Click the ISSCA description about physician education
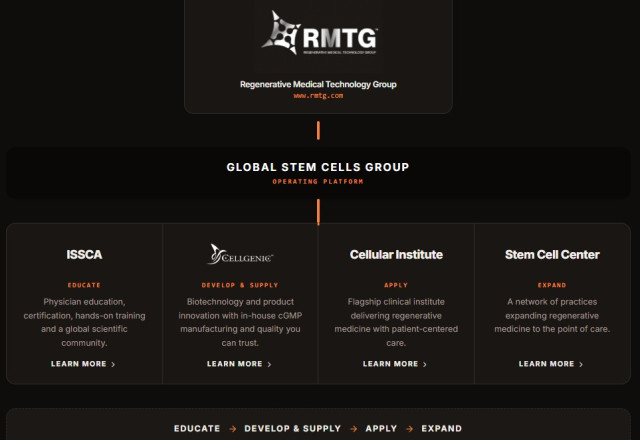Viewport: 640px width, 440px height. pos(84,322)
